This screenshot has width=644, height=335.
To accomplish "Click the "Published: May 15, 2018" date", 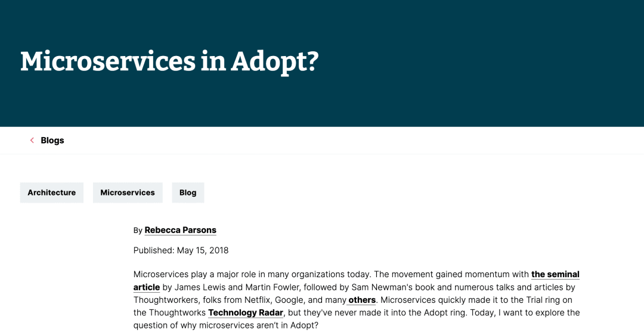I will pos(181,250).
